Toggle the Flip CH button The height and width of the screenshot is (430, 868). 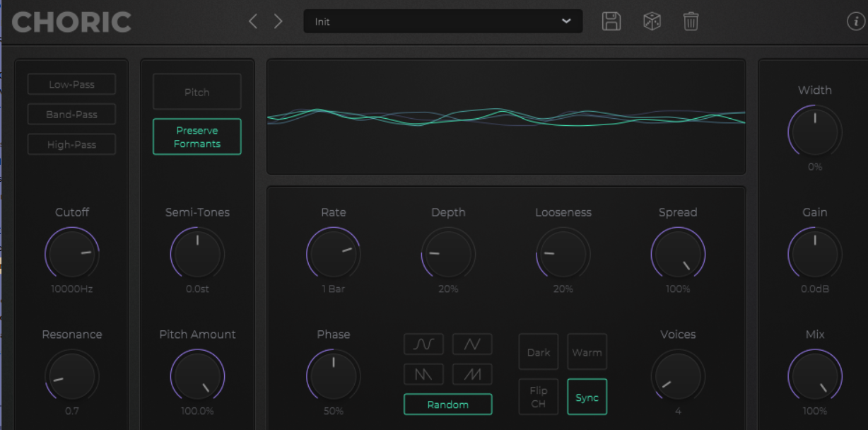tap(539, 397)
